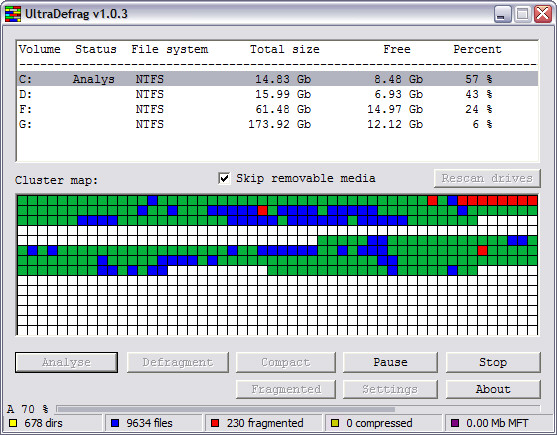Click the Rescan drives button
The image size is (557, 435).
click(487, 178)
